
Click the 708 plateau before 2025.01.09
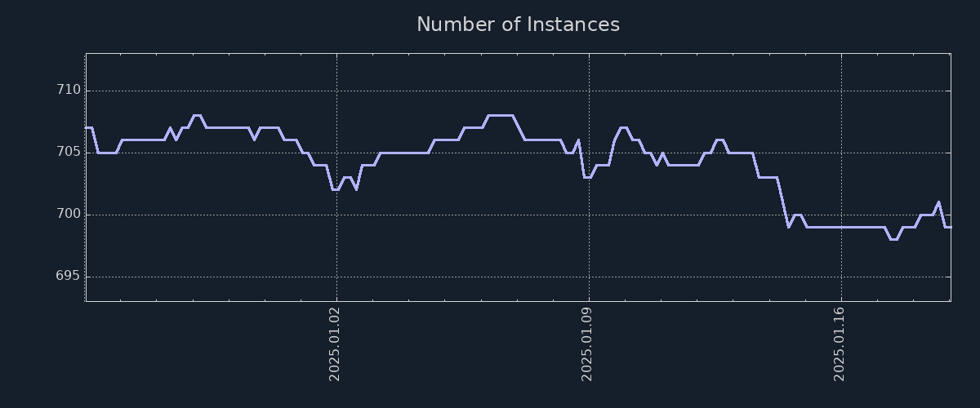[500, 116]
